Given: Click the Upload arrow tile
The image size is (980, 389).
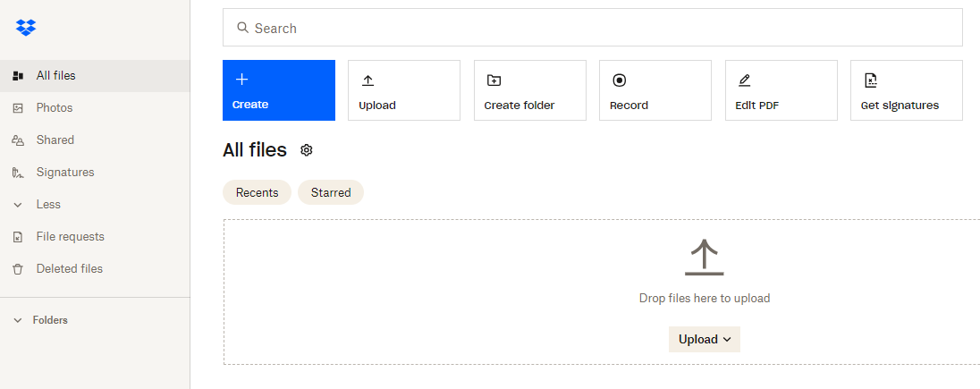Looking at the screenshot, I should pos(404,90).
